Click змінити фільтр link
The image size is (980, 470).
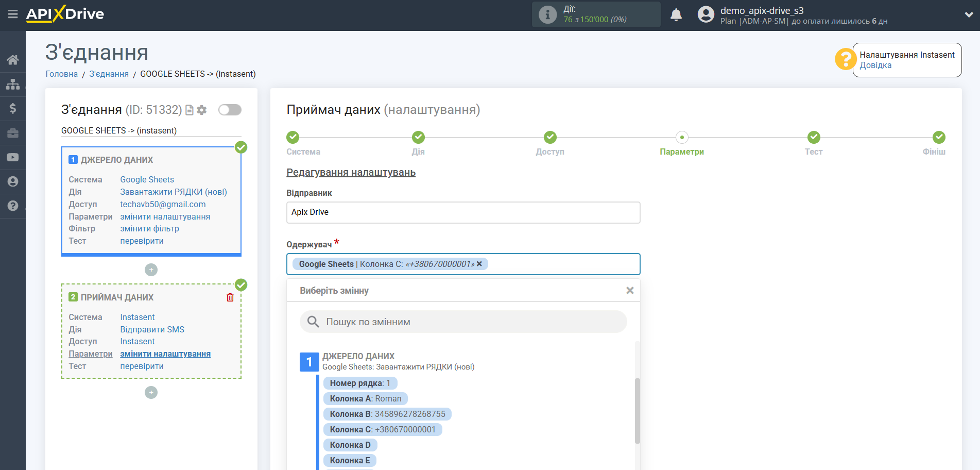pos(149,228)
